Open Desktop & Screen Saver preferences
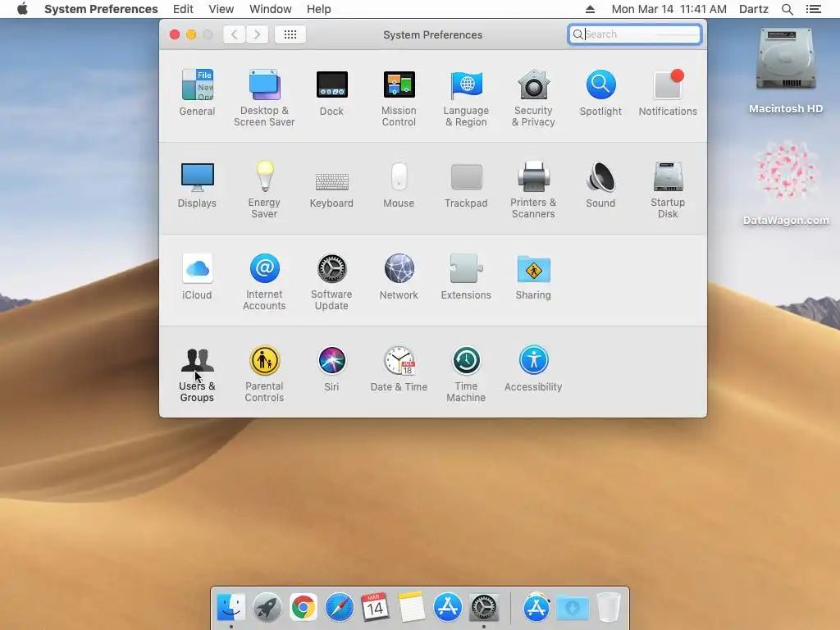This screenshot has width=840, height=630. pyautogui.click(x=264, y=98)
